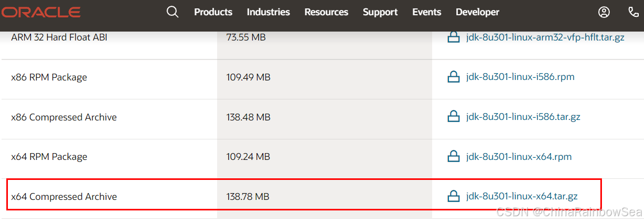The width and height of the screenshot is (644, 222).
Task: Select the 'x86 Compressed Archive' text
Action: click(x=64, y=117)
